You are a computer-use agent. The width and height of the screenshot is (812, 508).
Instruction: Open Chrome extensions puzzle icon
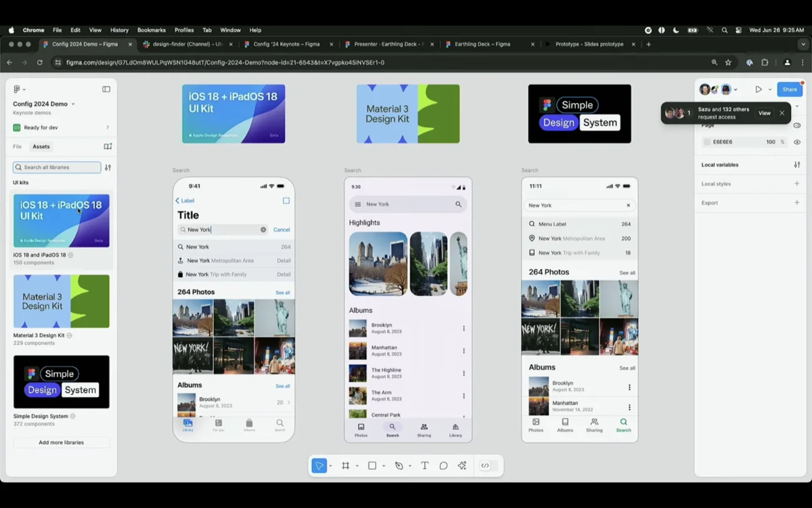(x=765, y=62)
